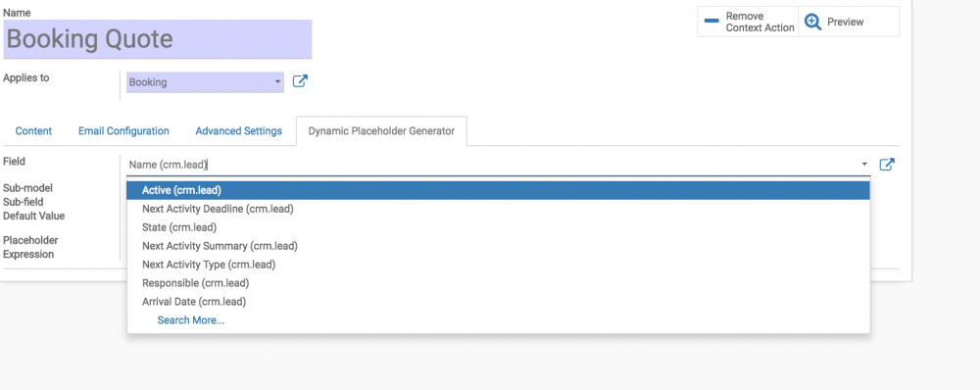Select Active (crm.lead) option
Image resolution: width=980 pixels, height=390 pixels.
[498, 190]
